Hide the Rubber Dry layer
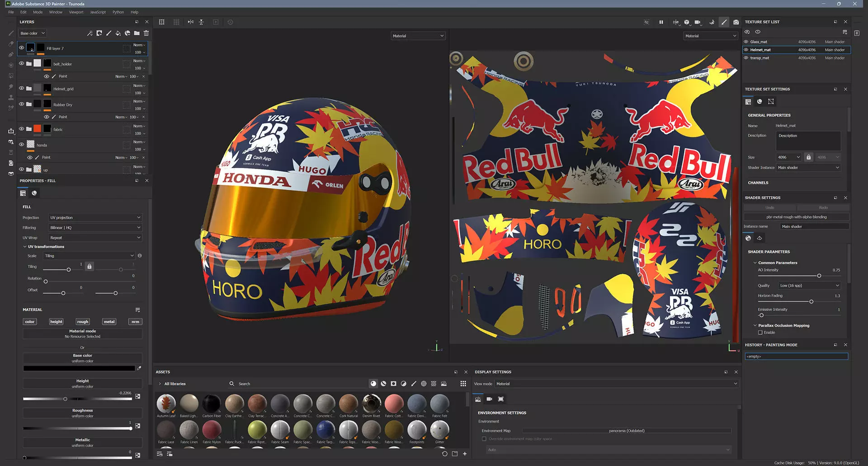The height and width of the screenshot is (466, 868). pos(21,104)
